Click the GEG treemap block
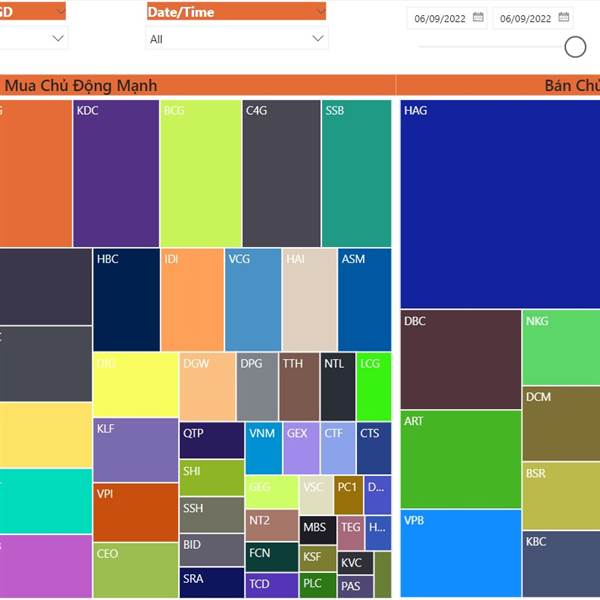 (x=272, y=492)
